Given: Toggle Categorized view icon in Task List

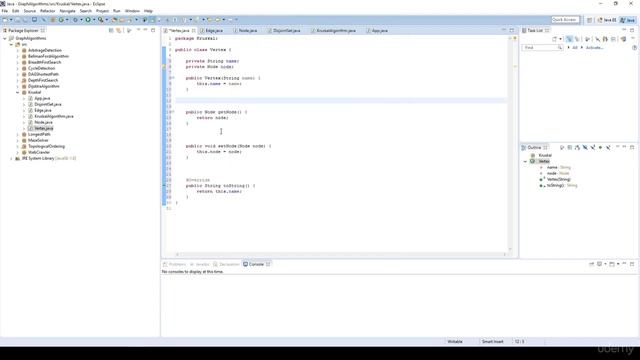Looking at the screenshot, I should tap(569, 39).
